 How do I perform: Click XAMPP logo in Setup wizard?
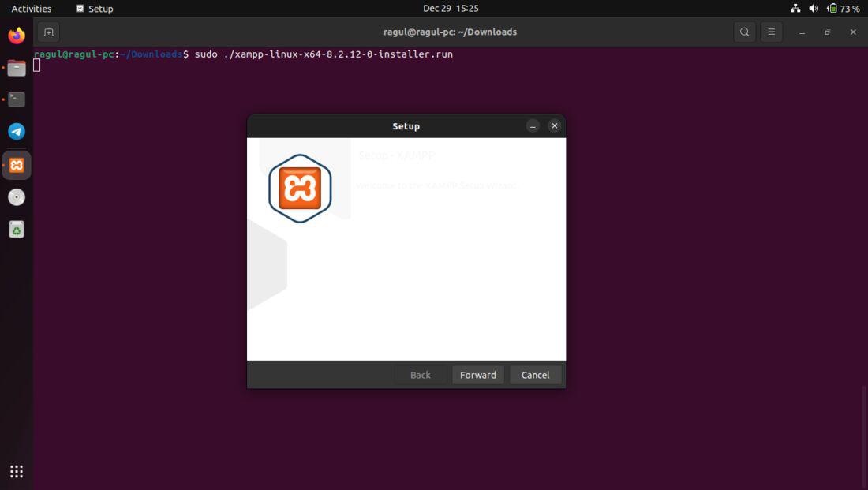click(x=300, y=189)
